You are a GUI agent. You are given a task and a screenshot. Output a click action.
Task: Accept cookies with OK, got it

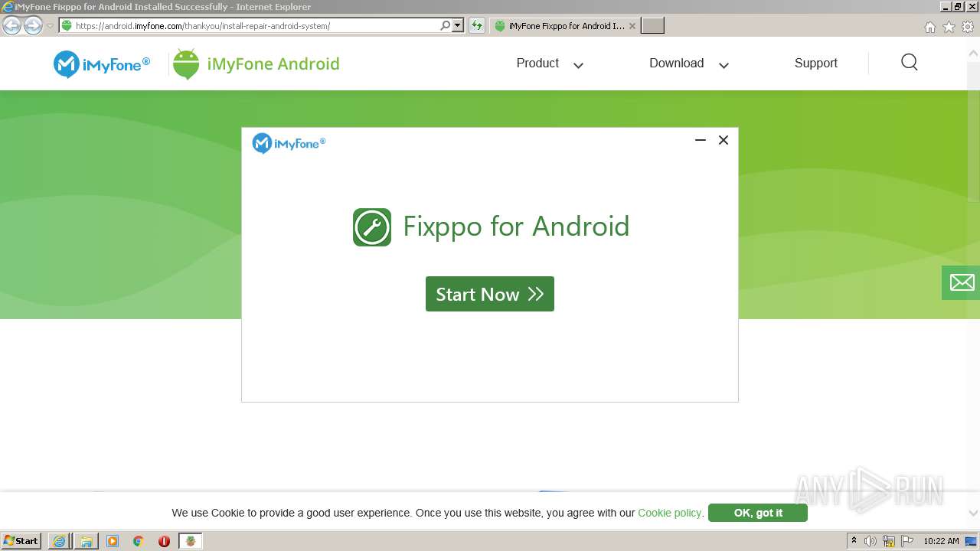tap(758, 513)
